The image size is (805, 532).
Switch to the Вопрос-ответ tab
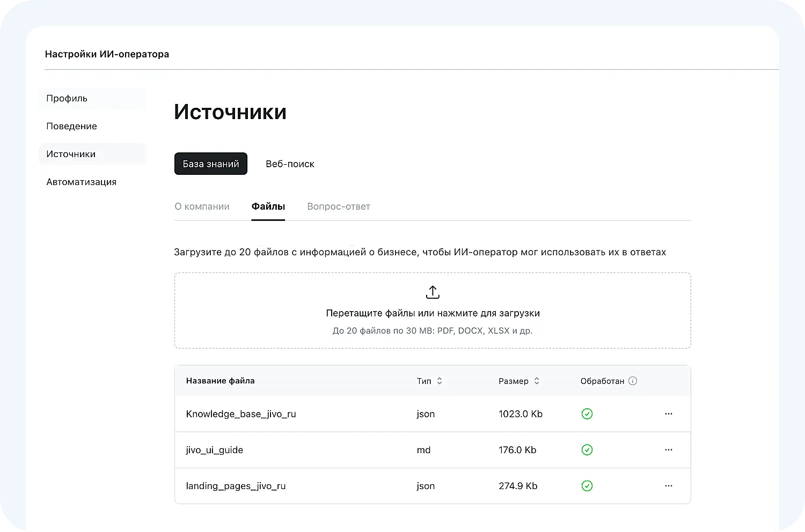[339, 206]
